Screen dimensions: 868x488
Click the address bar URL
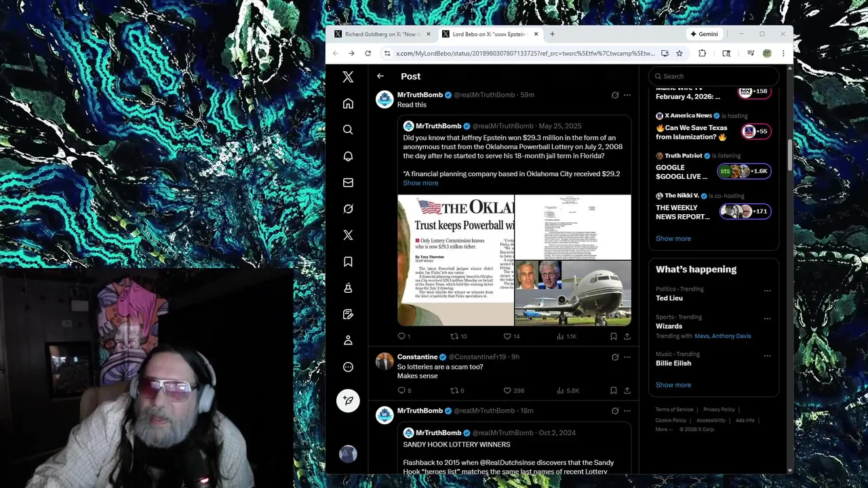click(x=526, y=54)
